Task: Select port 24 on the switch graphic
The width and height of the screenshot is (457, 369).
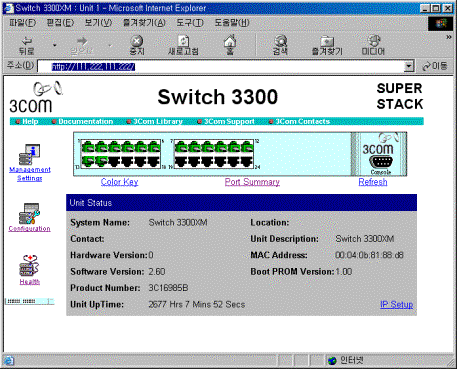Action: pyautogui.click(x=247, y=161)
